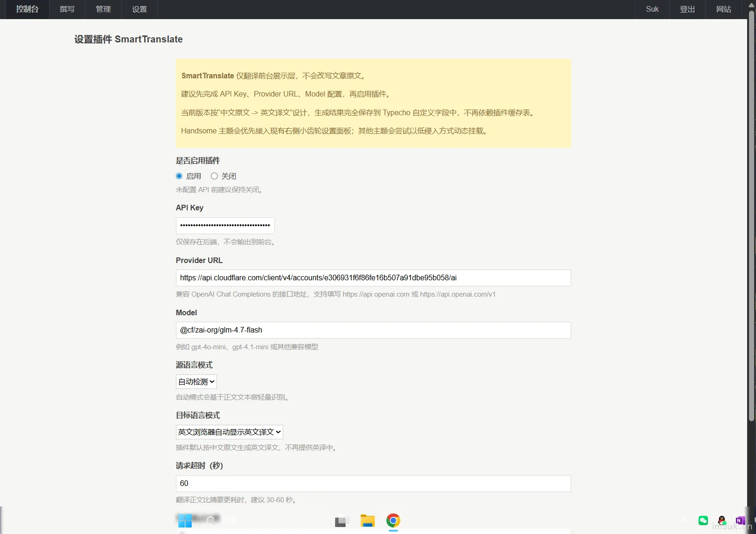Click the Task View icon in taskbar
Screen dimensions: 756x534
342,520
